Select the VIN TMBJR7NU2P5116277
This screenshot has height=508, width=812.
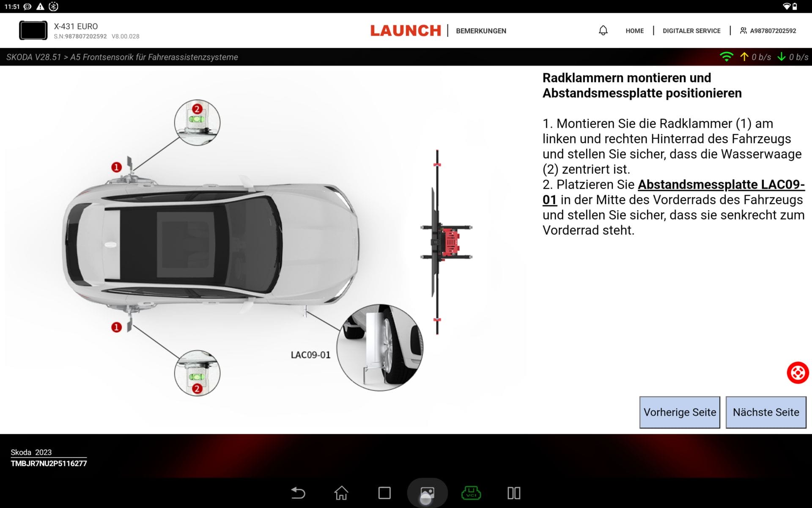pyautogui.click(x=49, y=464)
